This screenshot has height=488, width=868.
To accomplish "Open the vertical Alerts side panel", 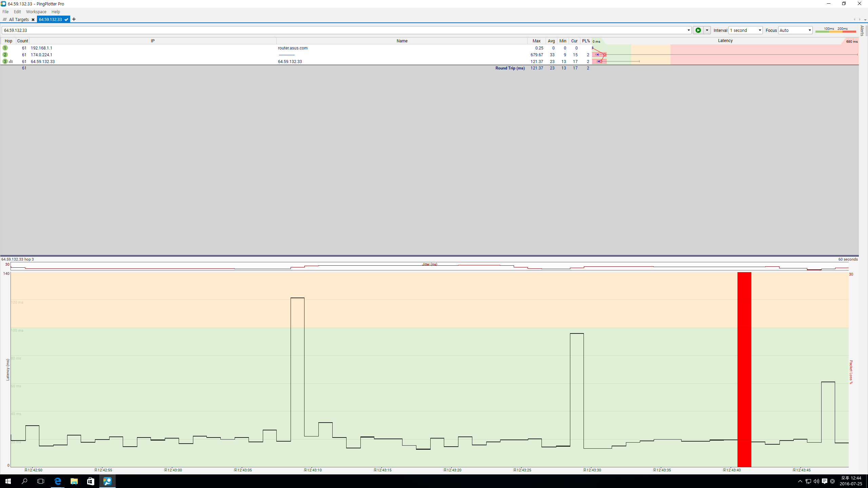I will 862,30.
